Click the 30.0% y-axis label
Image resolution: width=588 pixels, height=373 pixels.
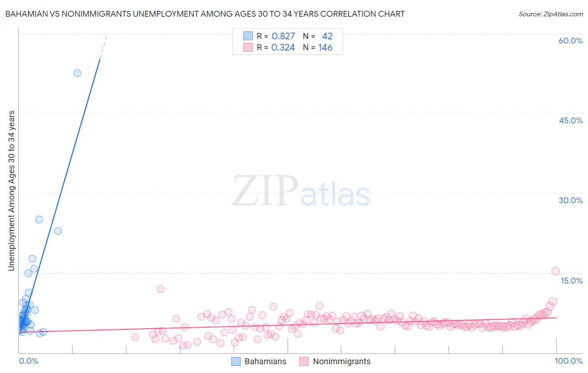click(x=570, y=200)
